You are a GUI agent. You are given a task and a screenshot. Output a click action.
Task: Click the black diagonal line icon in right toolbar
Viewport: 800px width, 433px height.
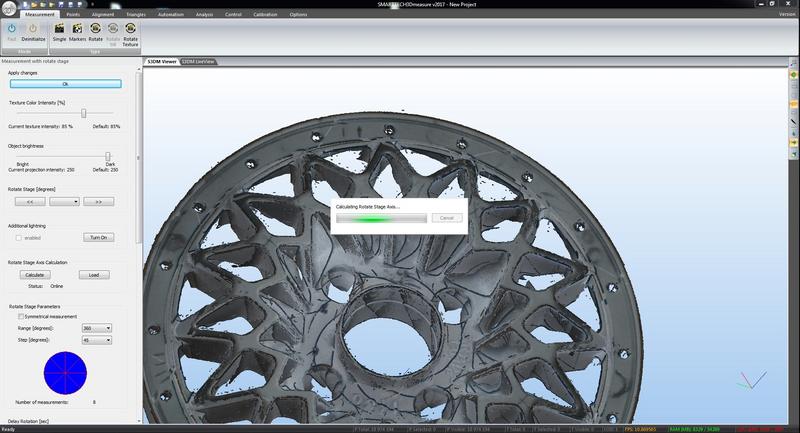[x=794, y=121]
